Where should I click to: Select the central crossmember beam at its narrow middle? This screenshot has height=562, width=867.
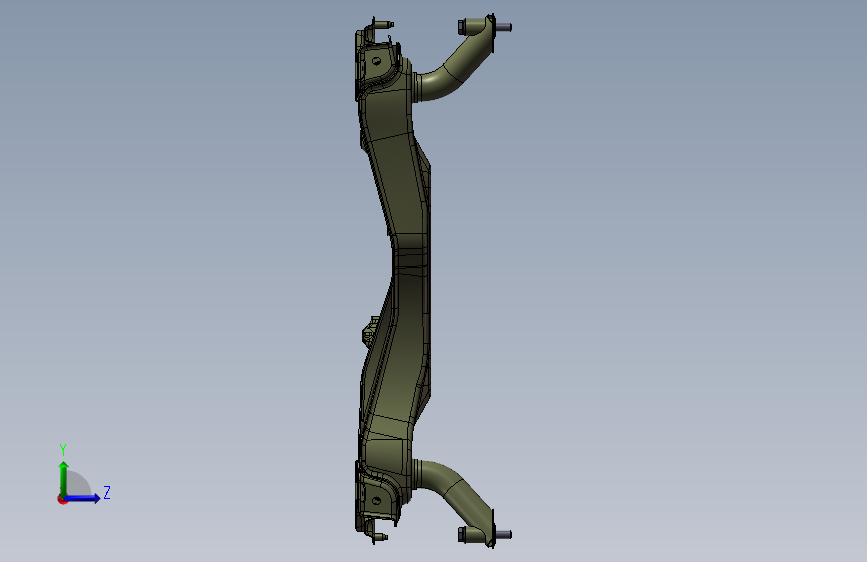click(411, 259)
